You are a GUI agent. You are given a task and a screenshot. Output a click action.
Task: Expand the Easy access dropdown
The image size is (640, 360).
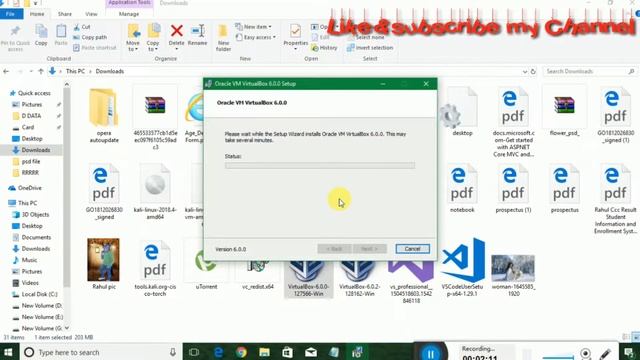(256, 37)
